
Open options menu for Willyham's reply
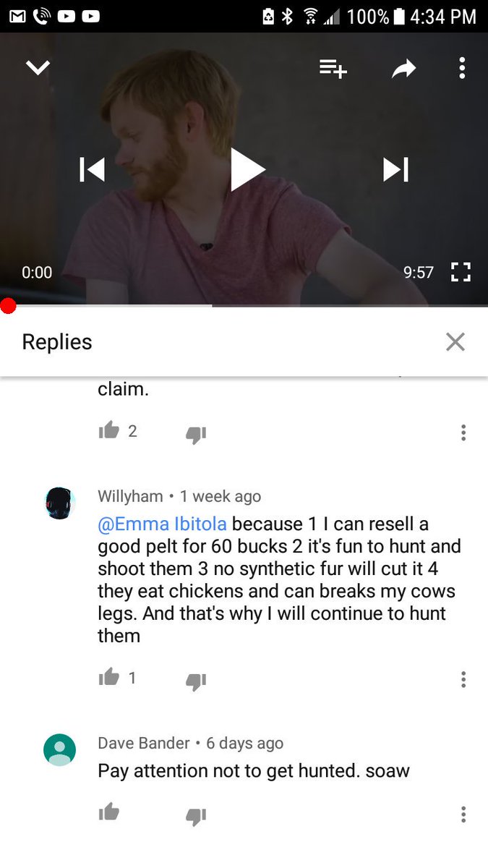pyautogui.click(x=463, y=679)
